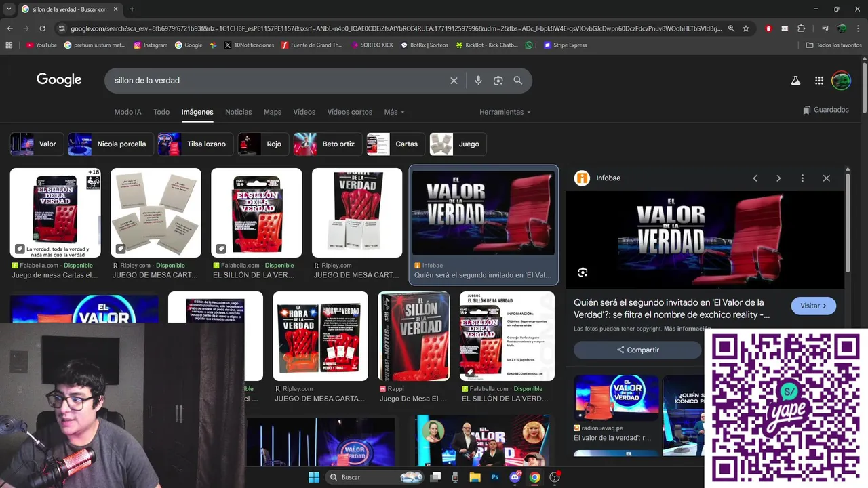This screenshot has height=488, width=868.
Task: Switch to the Videos tab
Action: [x=304, y=112]
